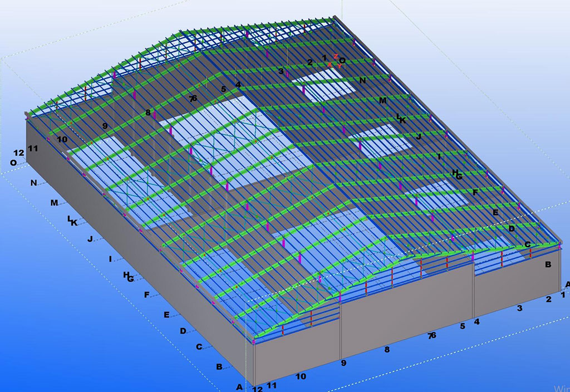
Task: Pick grid label M on the left ground grid
Action: click(x=54, y=203)
